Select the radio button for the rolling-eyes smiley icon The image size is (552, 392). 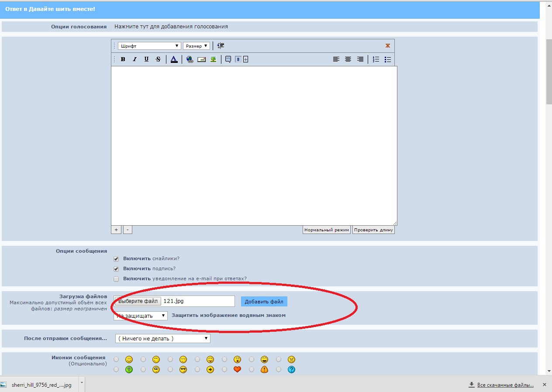pos(143,369)
